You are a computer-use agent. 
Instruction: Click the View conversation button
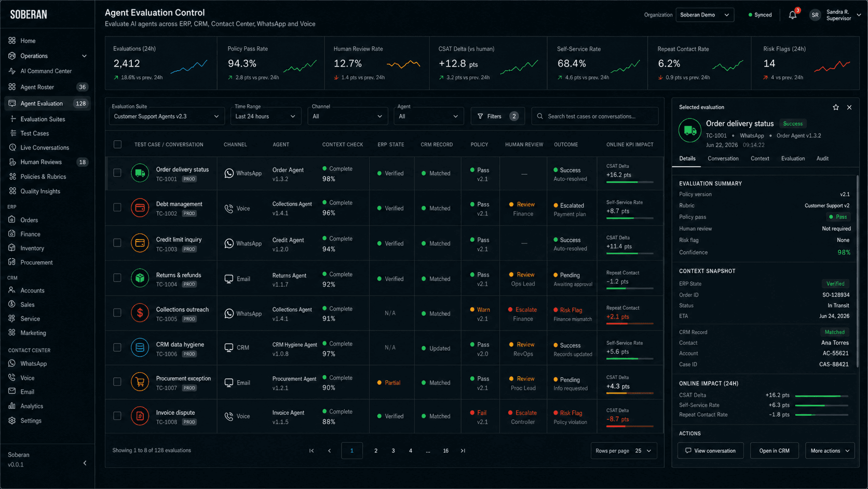coord(711,451)
